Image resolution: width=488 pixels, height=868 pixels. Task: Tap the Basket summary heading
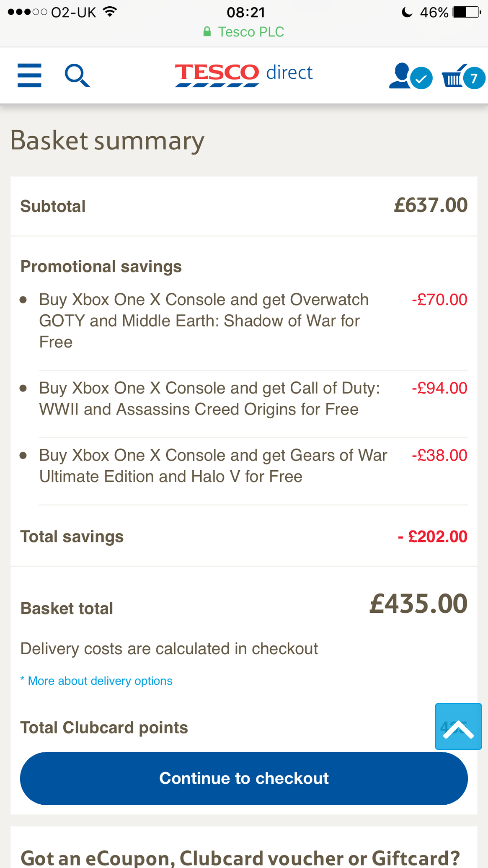pyautogui.click(x=107, y=140)
